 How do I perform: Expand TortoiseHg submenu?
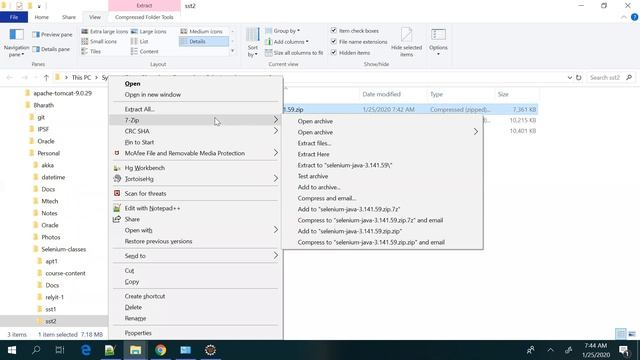pyautogui.click(x=276, y=179)
